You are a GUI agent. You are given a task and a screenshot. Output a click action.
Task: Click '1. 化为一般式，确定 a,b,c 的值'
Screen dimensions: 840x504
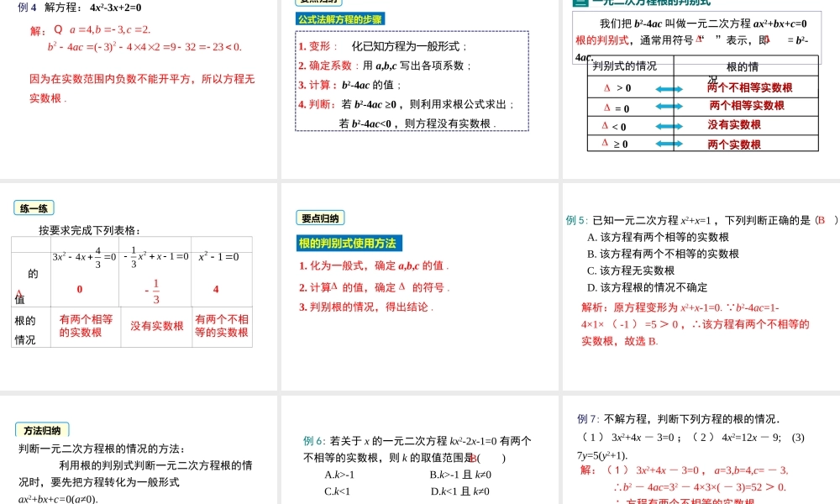tap(374, 265)
